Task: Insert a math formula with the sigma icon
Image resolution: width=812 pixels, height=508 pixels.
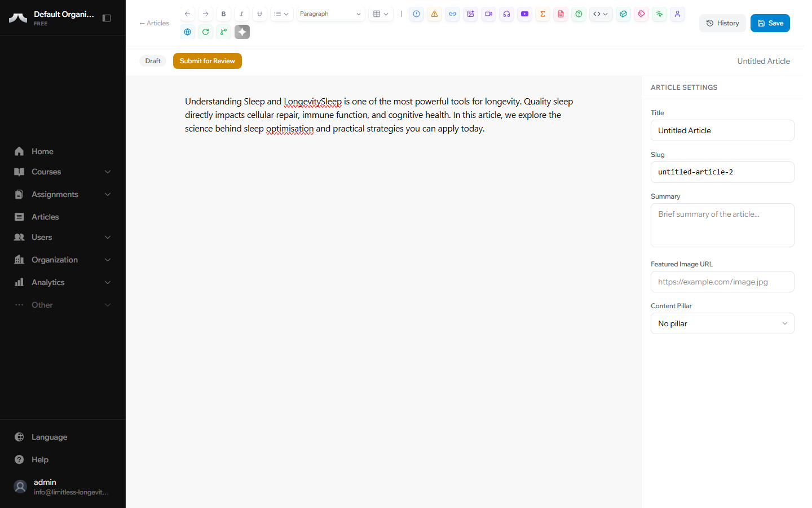Action: 542,14
